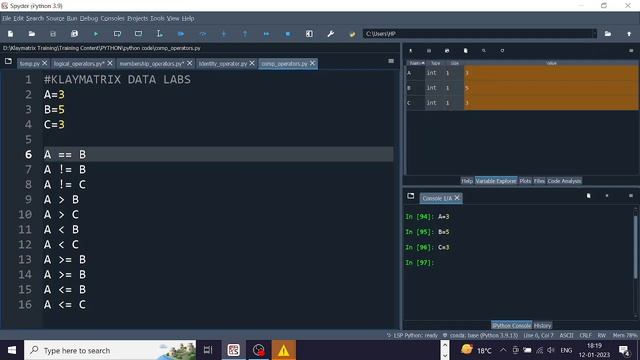Open the Windows Start menu
Viewport: 640px width, 360px height.
(x=12, y=350)
